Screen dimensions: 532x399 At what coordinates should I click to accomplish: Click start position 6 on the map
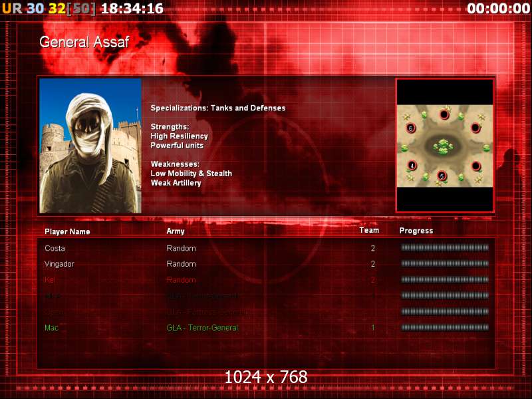pos(411,128)
